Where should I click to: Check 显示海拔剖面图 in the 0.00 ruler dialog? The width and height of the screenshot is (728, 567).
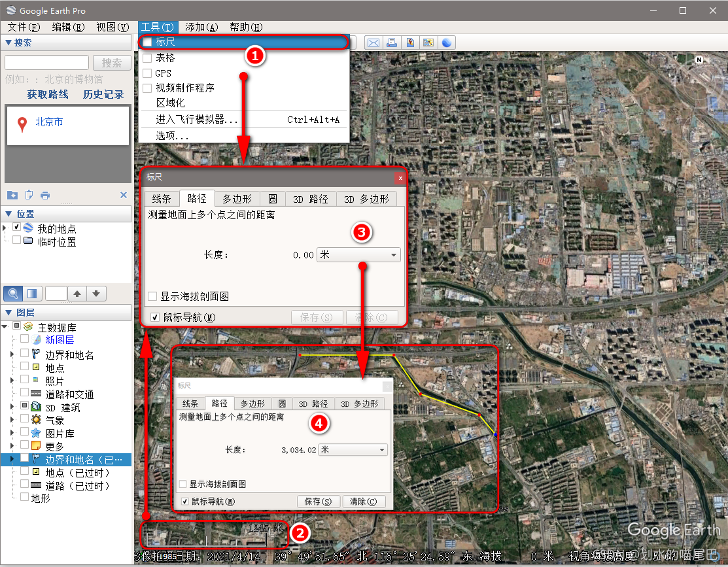point(152,296)
